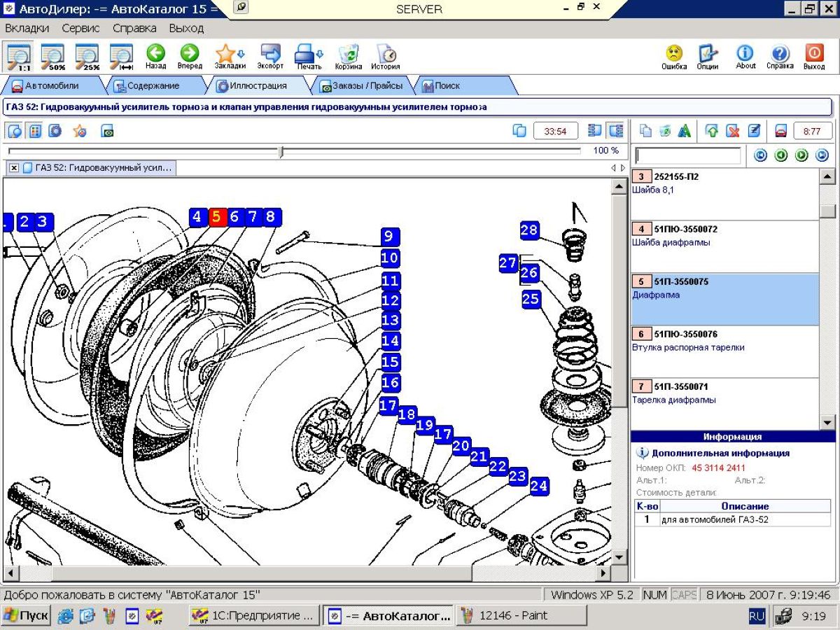Click the blue gear illustration icon
840x630 pixels.
pyautogui.click(x=55, y=131)
